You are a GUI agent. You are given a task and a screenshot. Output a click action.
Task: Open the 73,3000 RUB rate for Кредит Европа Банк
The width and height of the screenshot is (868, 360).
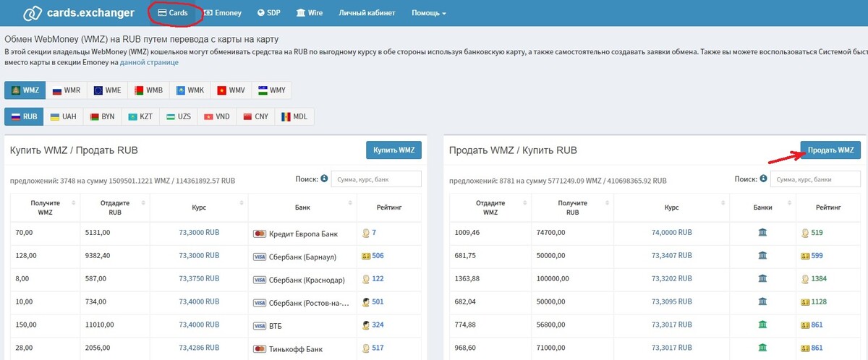click(199, 233)
